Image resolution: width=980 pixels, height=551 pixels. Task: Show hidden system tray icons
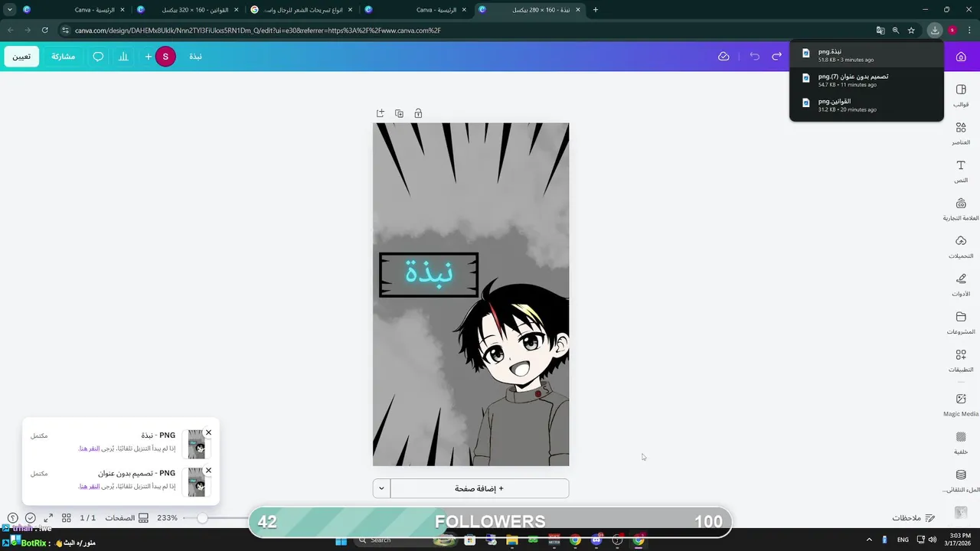pyautogui.click(x=869, y=540)
